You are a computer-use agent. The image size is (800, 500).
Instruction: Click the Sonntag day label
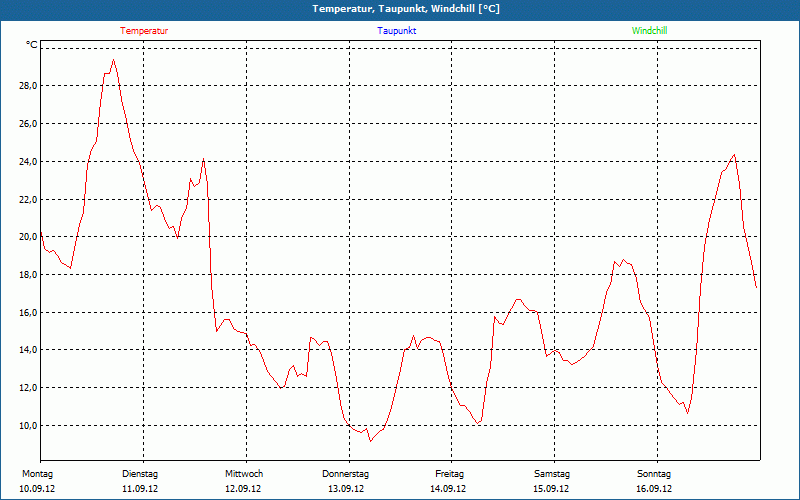click(654, 474)
